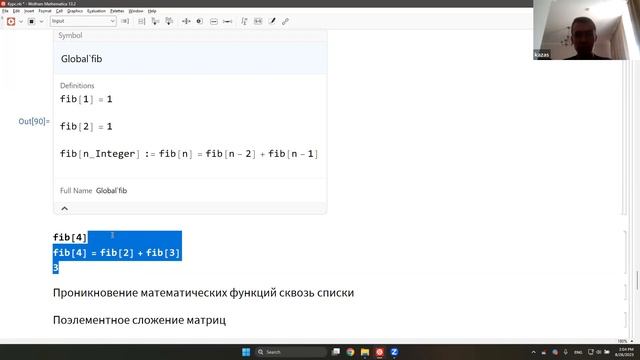Viewport: 640px width, 360px height.
Task: Click the fib[4] input line
Action: [x=70, y=237]
